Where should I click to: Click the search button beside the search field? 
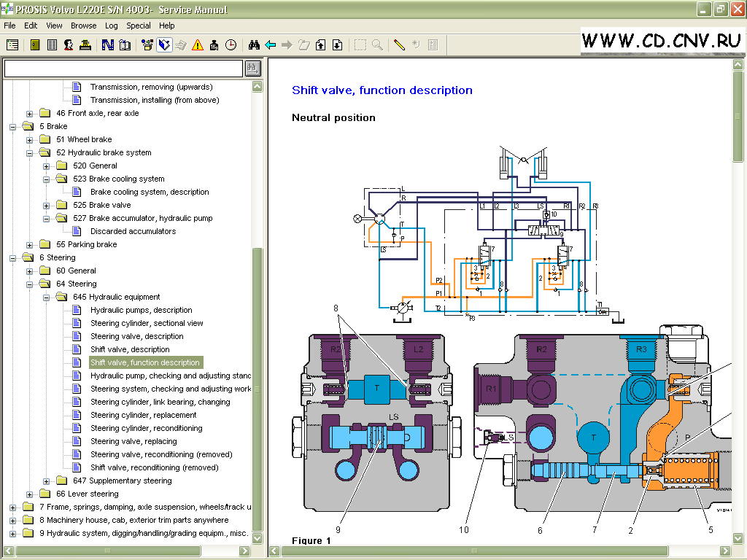253,69
